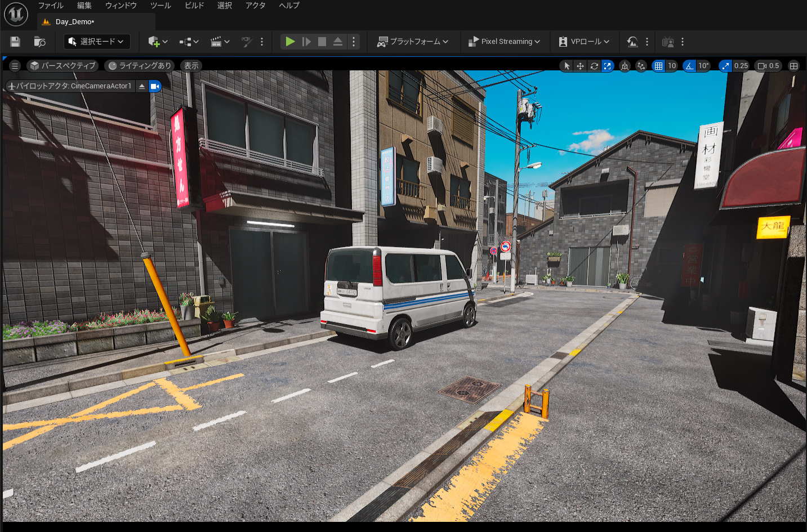Image resolution: width=807 pixels, height=532 pixels.
Task: Open the プラットフォーム platforms dropdown
Action: tap(413, 42)
